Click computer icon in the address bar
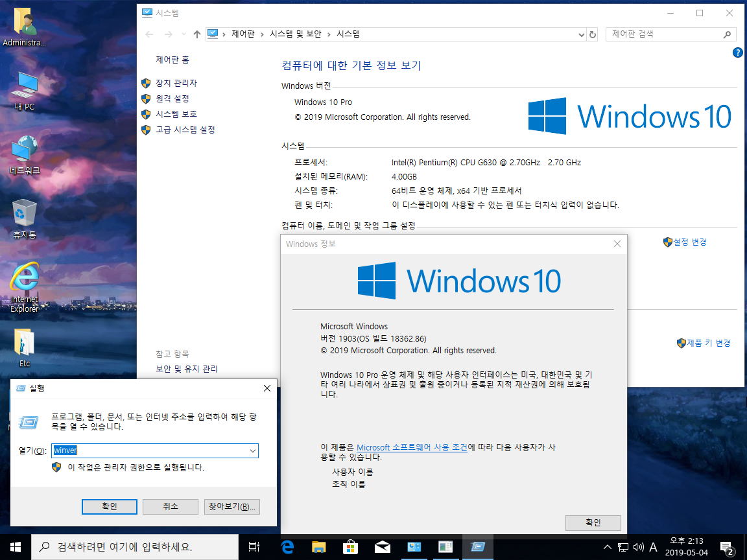Screen dimensions: 747x560 213,34
